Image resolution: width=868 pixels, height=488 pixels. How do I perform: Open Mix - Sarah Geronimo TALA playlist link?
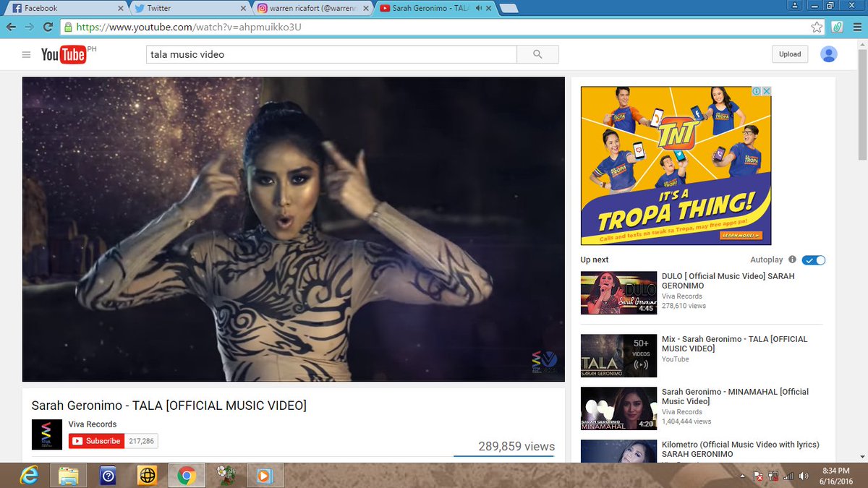[734, 344]
